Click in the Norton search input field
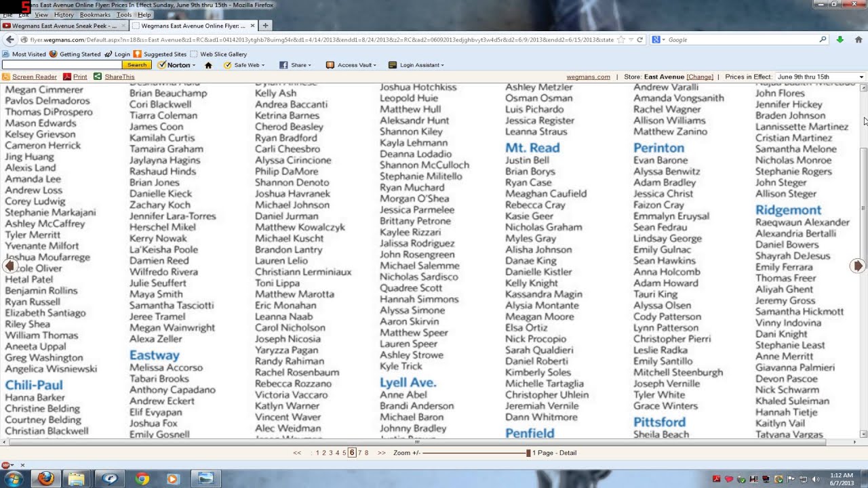 pos(62,65)
